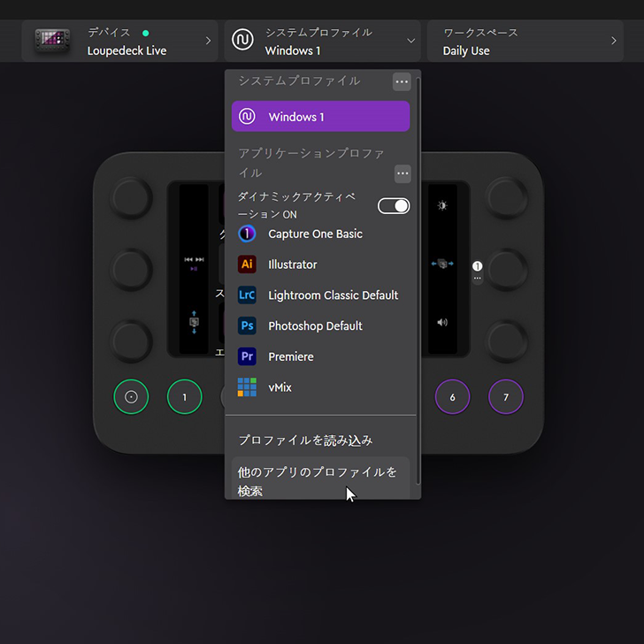644x644 pixels.
Task: Click the bottom-right dial knob
Action: point(506,341)
